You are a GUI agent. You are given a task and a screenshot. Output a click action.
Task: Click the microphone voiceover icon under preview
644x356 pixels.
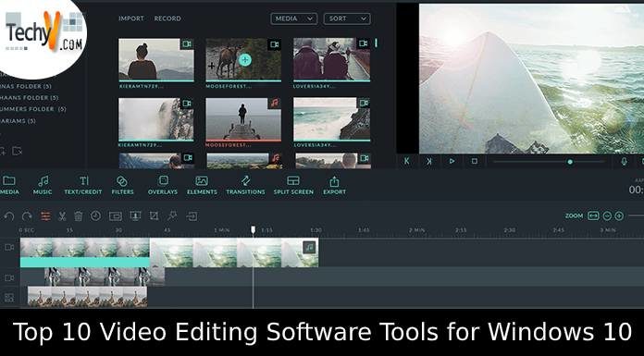point(625,162)
